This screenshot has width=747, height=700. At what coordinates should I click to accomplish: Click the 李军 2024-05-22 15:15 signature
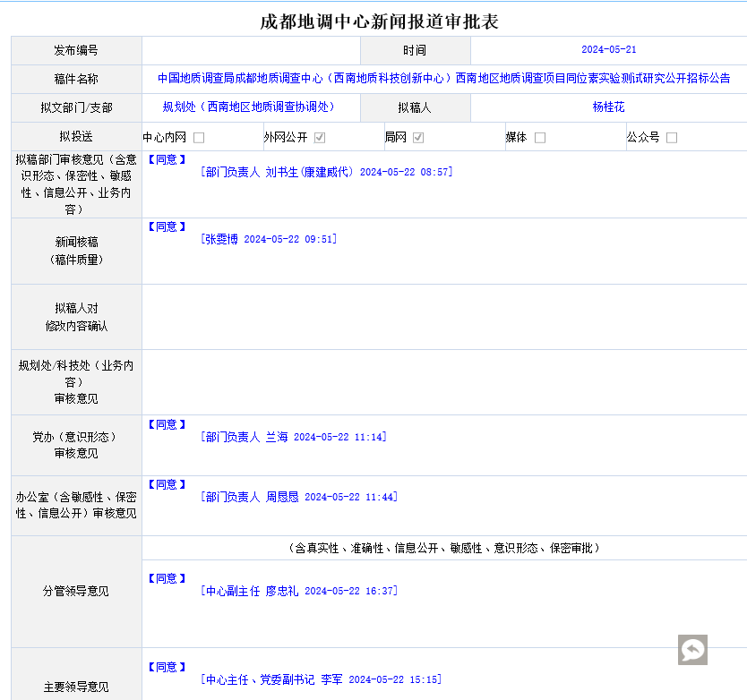(x=321, y=679)
